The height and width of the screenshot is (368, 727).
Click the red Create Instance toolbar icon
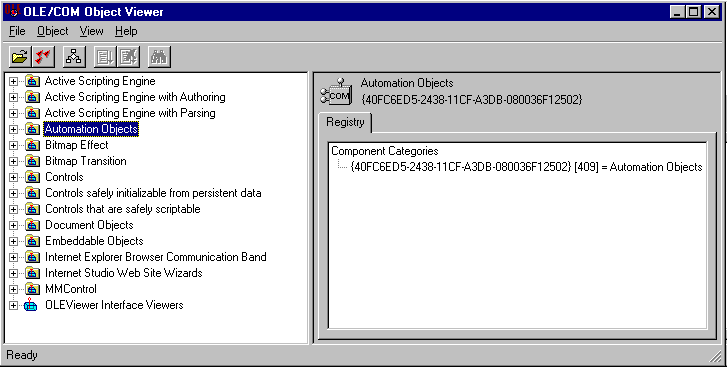[44, 57]
